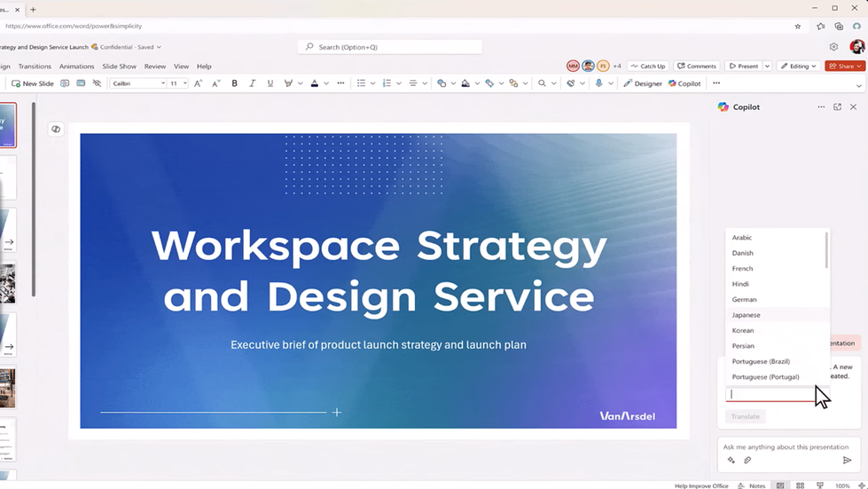Image resolution: width=868 pixels, height=489 pixels.
Task: Click the Dictate microphone icon
Action: pos(599,83)
